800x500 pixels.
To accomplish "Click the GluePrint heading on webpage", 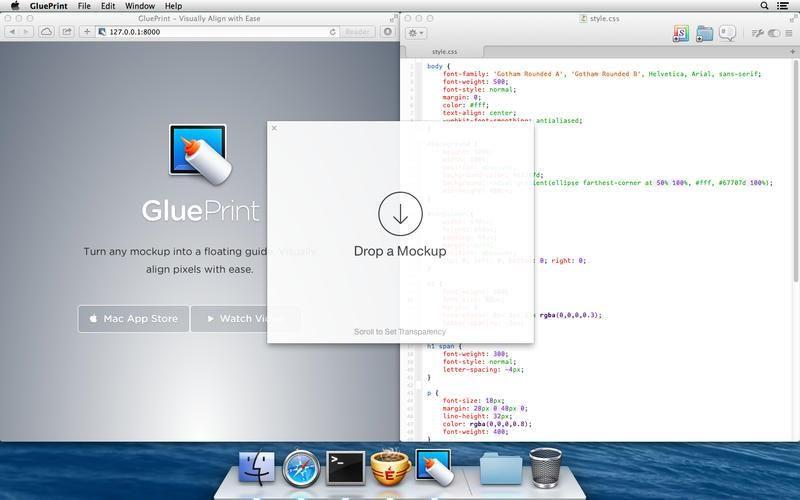I will coord(201,211).
